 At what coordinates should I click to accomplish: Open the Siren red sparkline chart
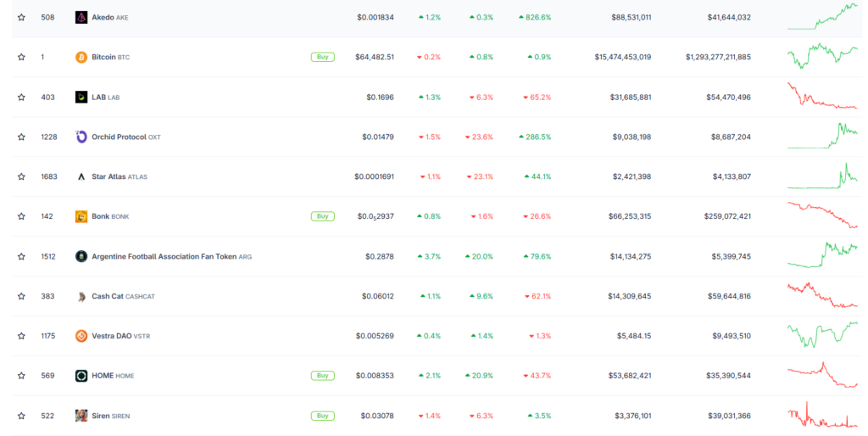822,415
